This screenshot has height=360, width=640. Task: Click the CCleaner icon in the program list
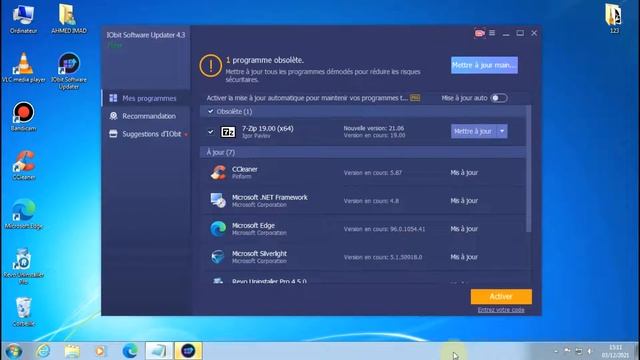click(218, 172)
